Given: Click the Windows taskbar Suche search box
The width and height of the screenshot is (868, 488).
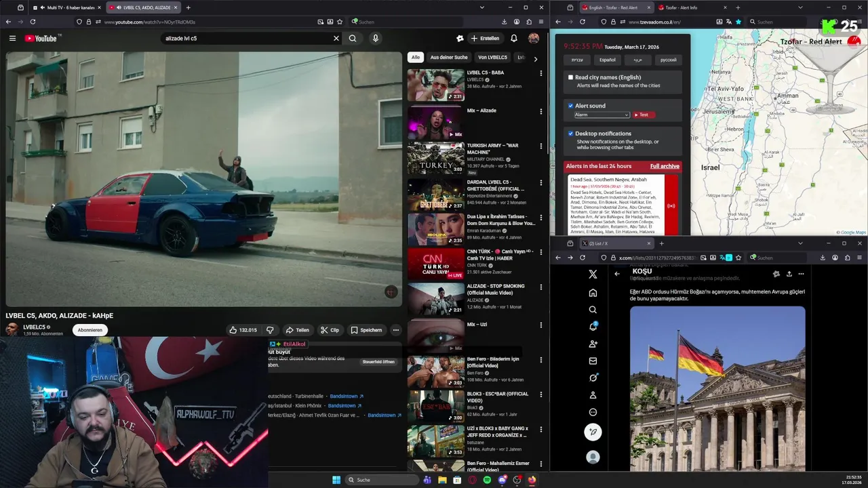Looking at the screenshot, I should (x=380, y=480).
